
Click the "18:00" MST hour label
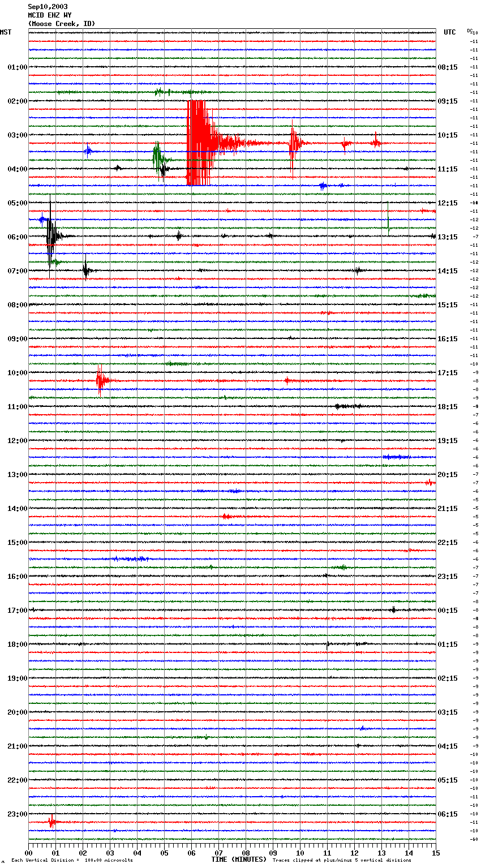coord(18,644)
